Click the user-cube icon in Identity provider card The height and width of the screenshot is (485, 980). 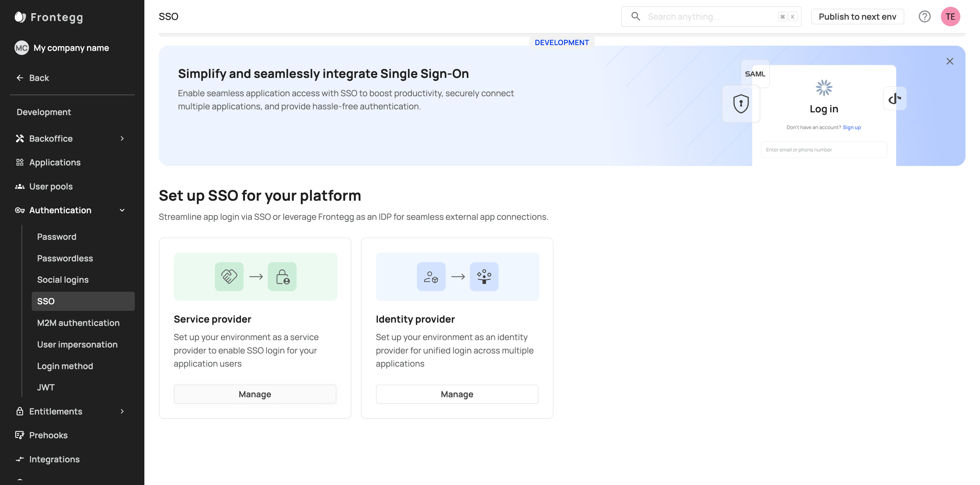(431, 277)
